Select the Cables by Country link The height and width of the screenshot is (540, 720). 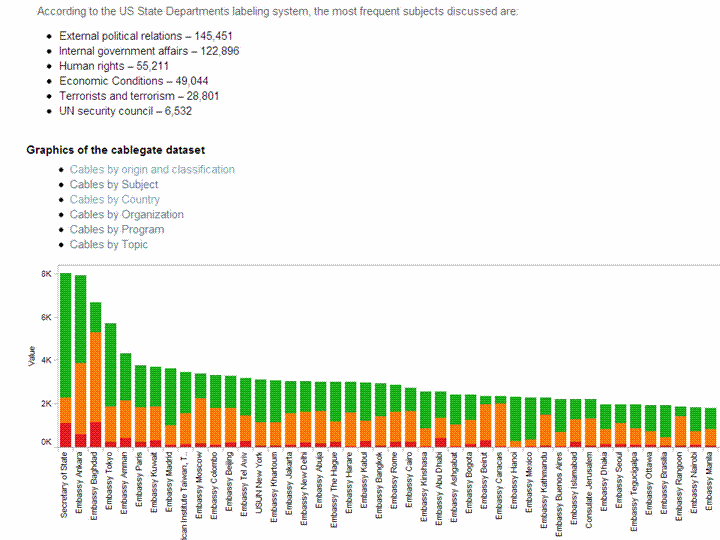(114, 200)
